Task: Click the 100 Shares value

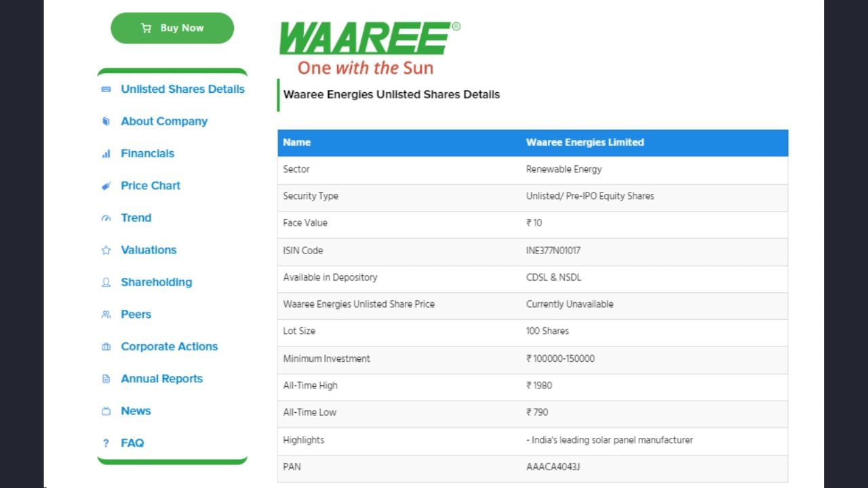Action: [x=547, y=331]
